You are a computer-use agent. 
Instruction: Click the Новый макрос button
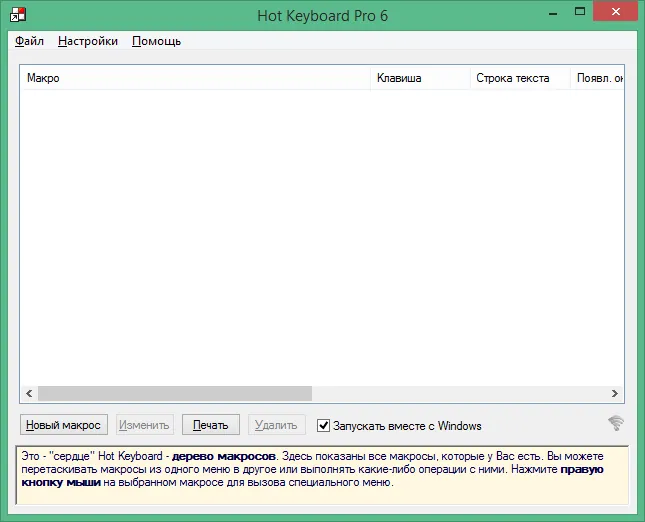tap(64, 425)
